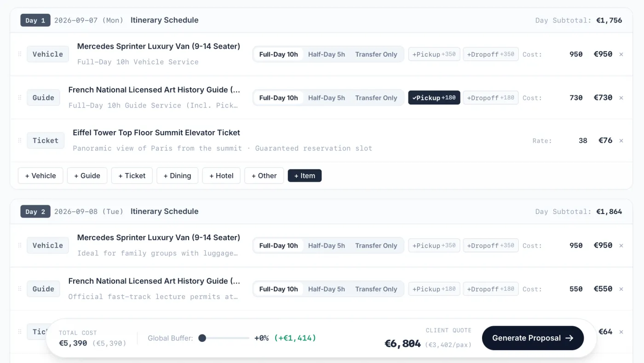The height and width of the screenshot is (363, 644).
Task: Add a Hotel item to Day 1
Action: tap(221, 176)
